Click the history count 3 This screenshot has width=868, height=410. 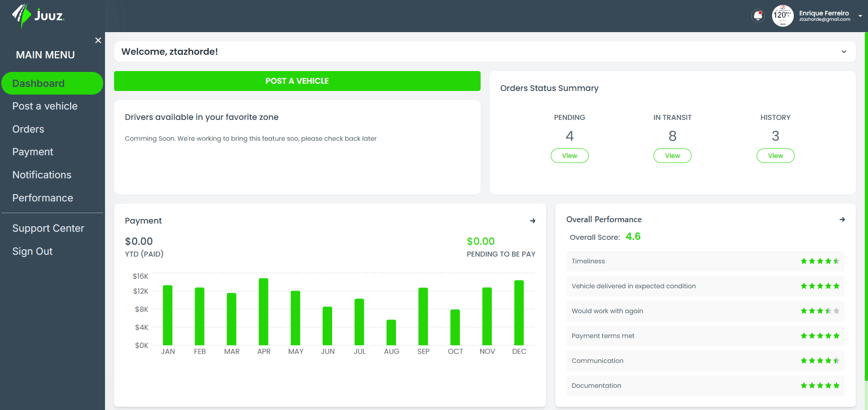[x=775, y=136]
